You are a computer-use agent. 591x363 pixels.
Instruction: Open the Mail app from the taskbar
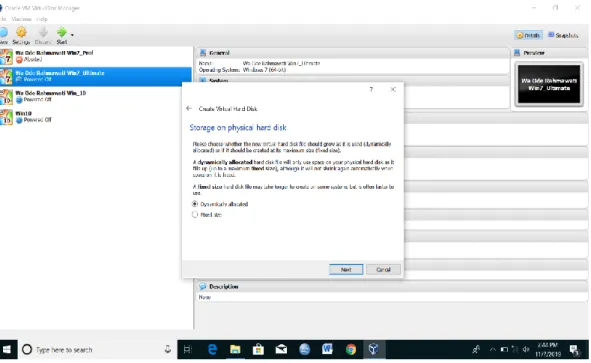coord(281,350)
